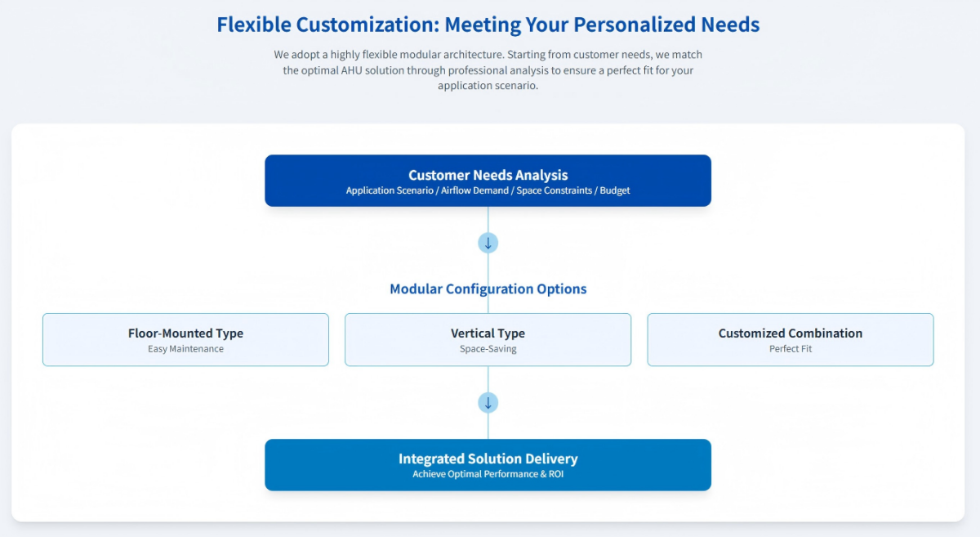Viewport: 980px width, 537px height.
Task: Click the Airflow Demand text
Action: (475, 190)
